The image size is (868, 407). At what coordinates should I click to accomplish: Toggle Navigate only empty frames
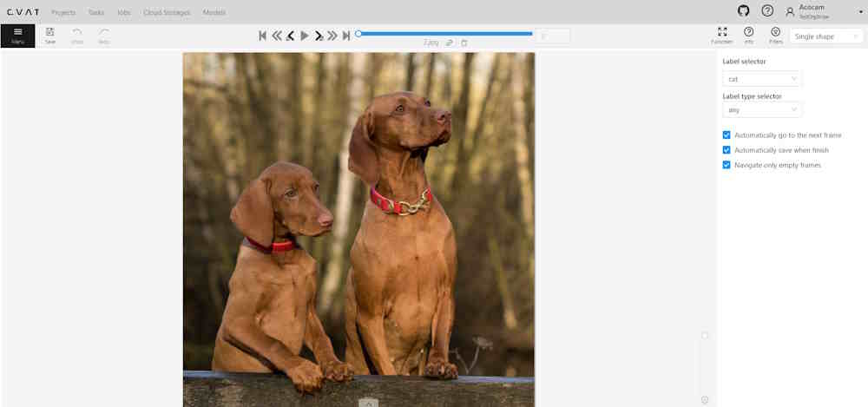point(727,165)
